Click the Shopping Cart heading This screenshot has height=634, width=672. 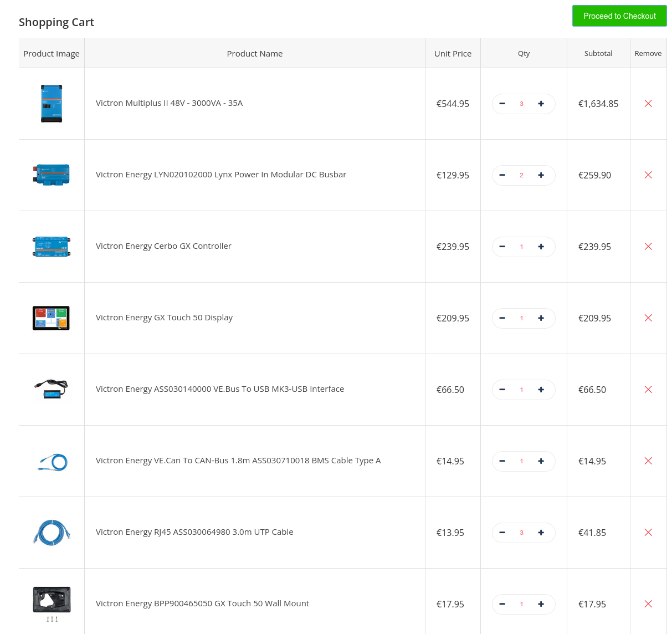(57, 22)
